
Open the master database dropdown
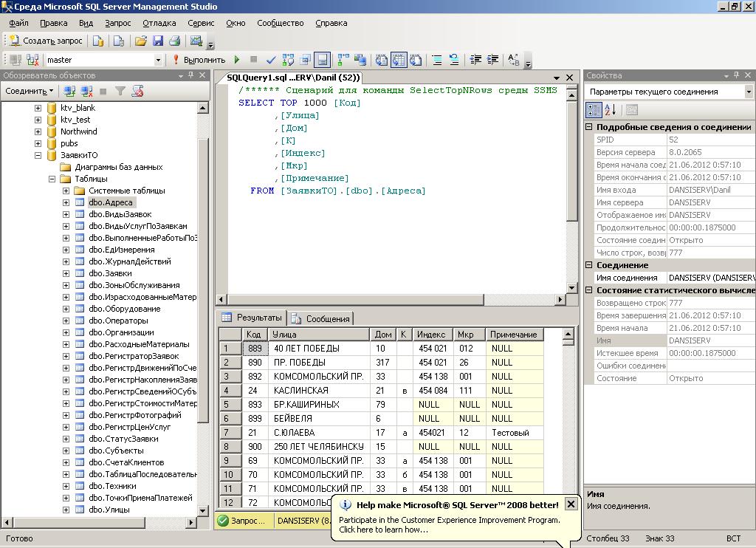(158, 60)
